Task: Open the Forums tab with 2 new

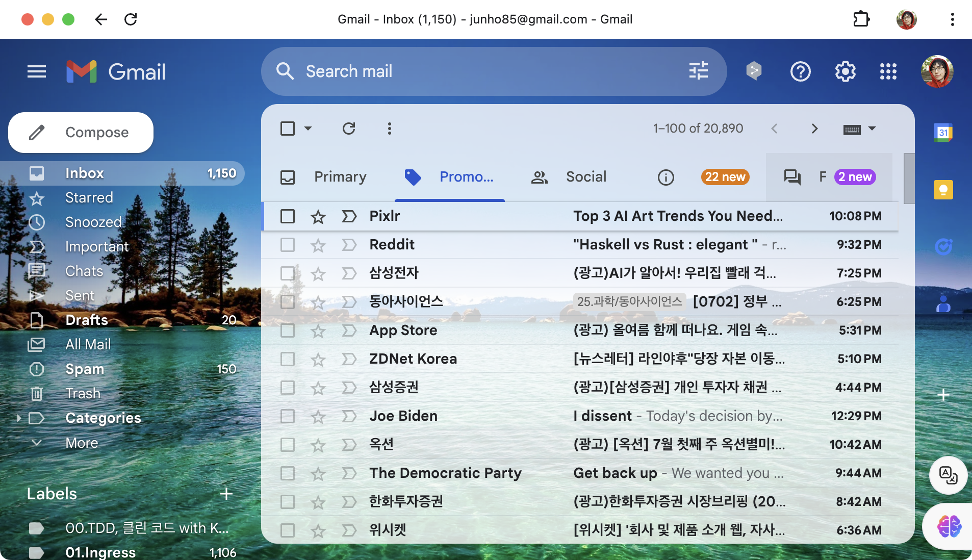Action: point(829,177)
